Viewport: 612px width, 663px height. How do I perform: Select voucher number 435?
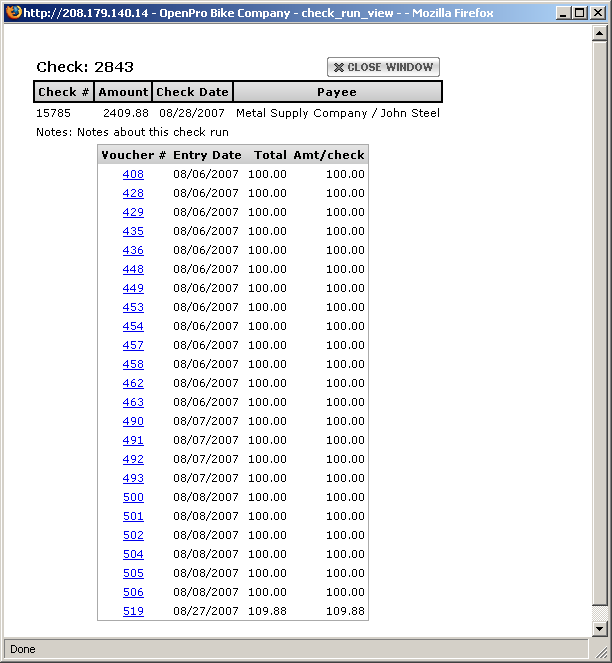pos(133,231)
